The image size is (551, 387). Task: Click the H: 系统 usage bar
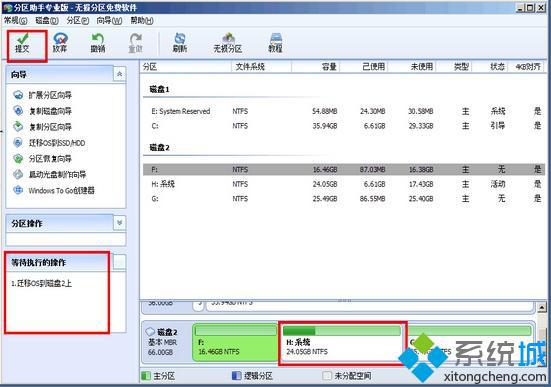[x=342, y=331]
